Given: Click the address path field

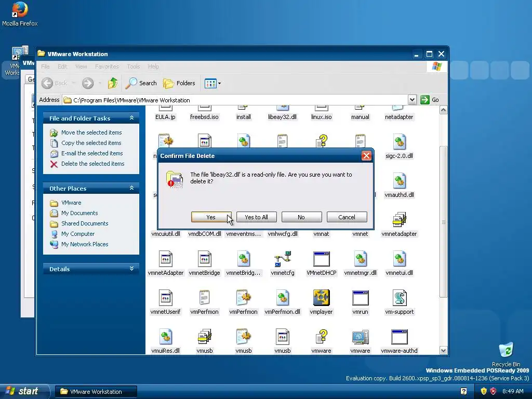Looking at the screenshot, I should pyautogui.click(x=235, y=100).
